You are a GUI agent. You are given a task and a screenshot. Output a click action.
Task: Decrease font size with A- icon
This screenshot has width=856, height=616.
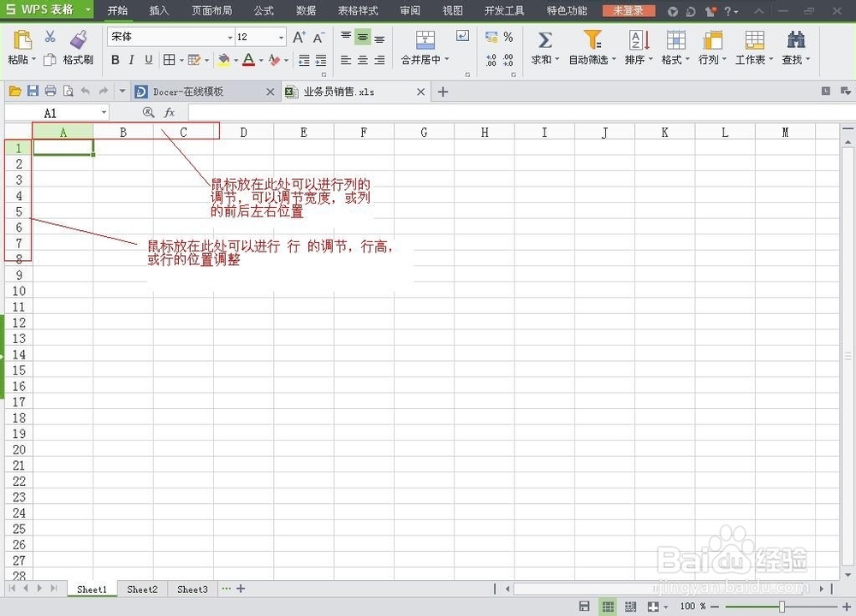(x=318, y=37)
